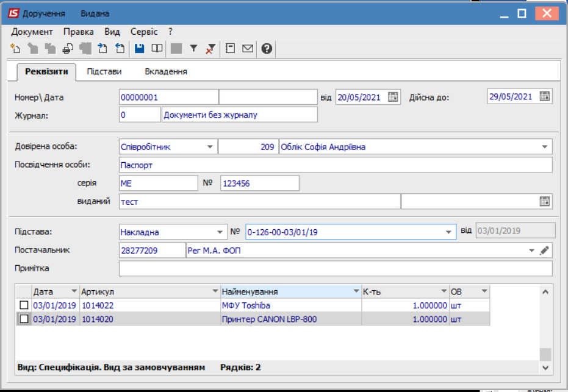Open the Артикул column filter arrow
568x392 pixels.
(x=215, y=291)
